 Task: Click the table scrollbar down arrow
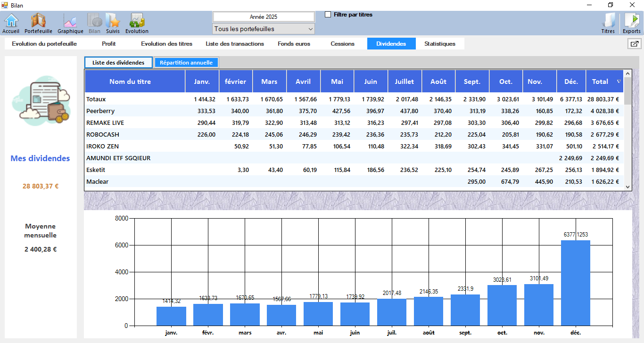[627, 187]
